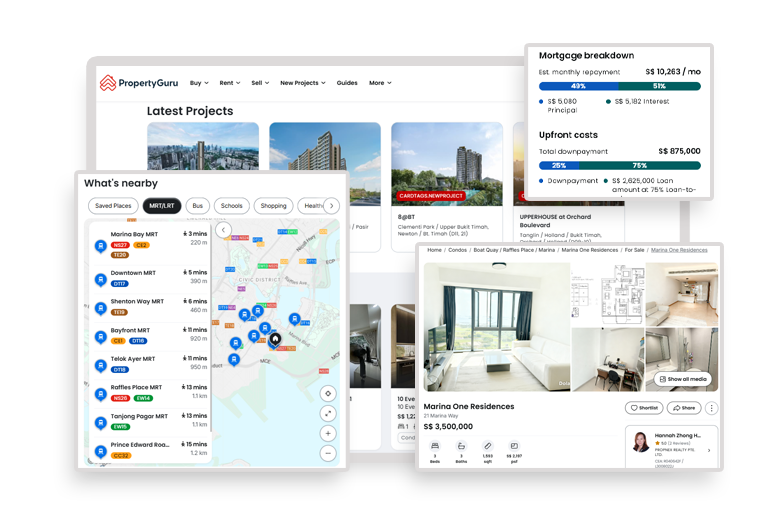Click the CARDTAGS.NEWPROJECT label
The image size is (776, 518).
(x=431, y=196)
